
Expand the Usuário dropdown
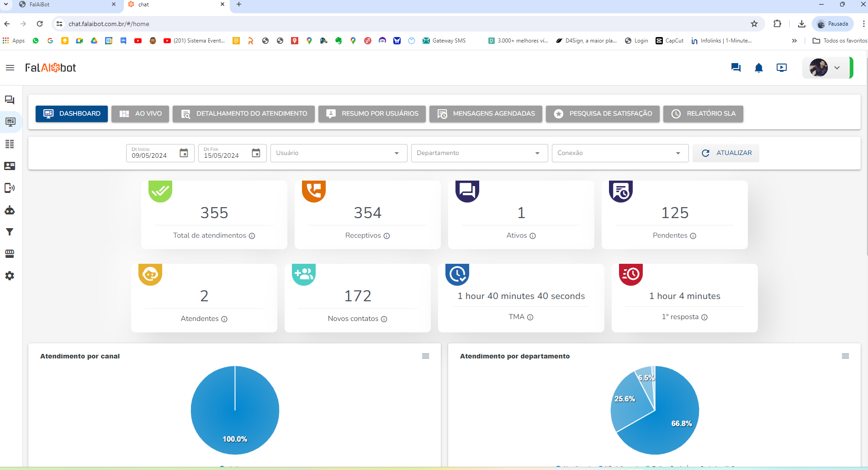pos(339,153)
